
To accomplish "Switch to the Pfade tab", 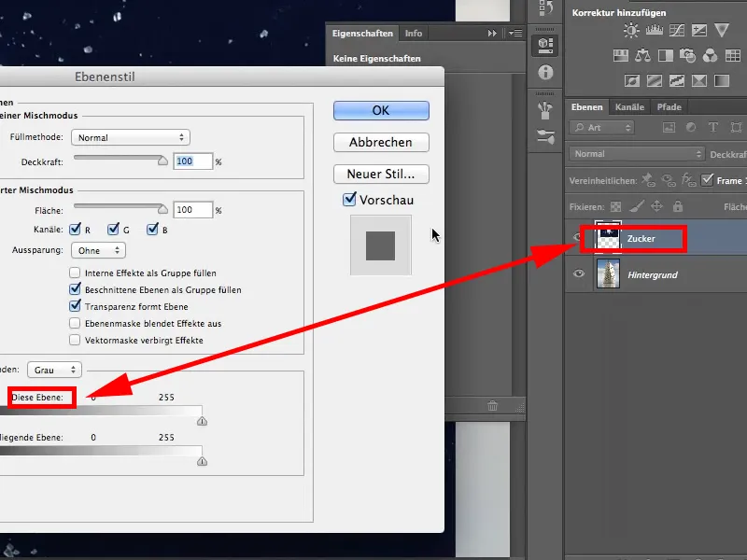I will (x=669, y=107).
